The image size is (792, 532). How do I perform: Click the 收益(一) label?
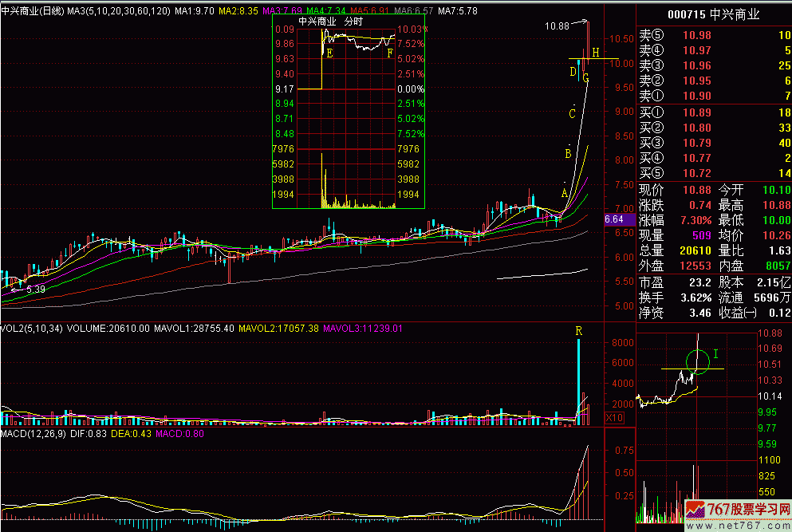(x=738, y=313)
